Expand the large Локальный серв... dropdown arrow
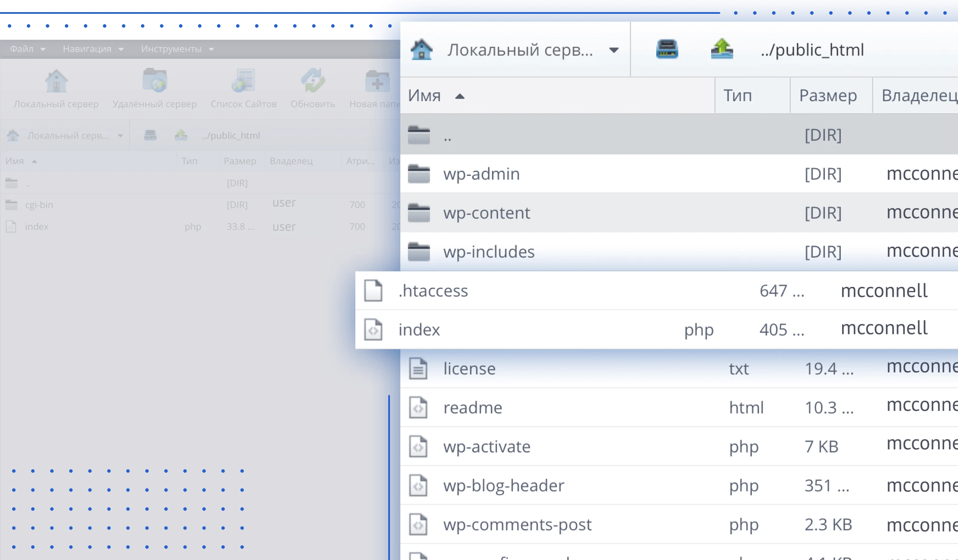958x560 pixels. [613, 50]
